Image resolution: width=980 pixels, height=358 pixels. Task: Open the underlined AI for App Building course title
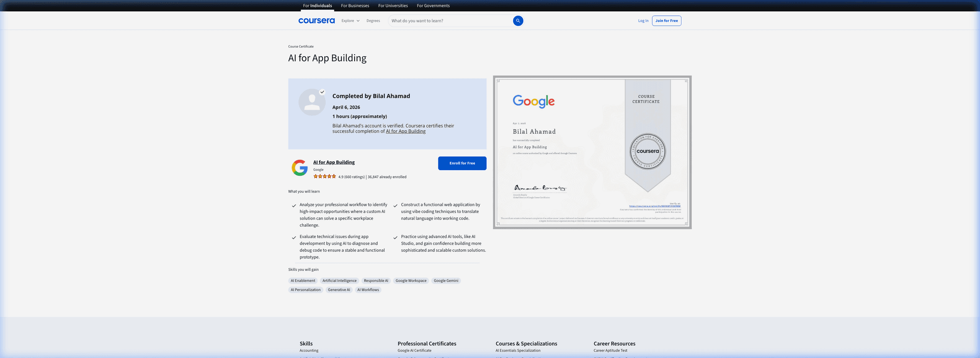(334, 162)
